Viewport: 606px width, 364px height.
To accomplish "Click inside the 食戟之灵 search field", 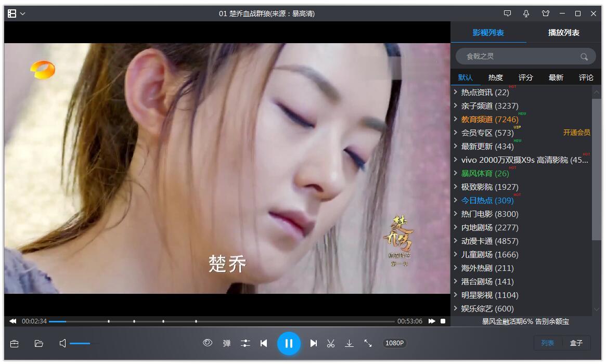I will [x=525, y=56].
